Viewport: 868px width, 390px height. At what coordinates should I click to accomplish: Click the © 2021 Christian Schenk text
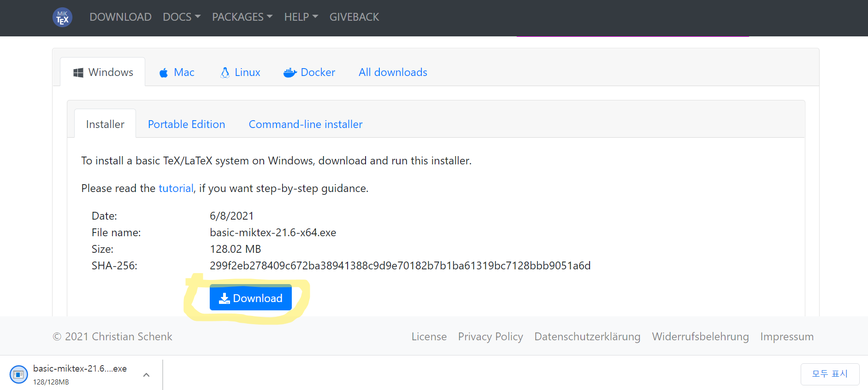pos(112,337)
